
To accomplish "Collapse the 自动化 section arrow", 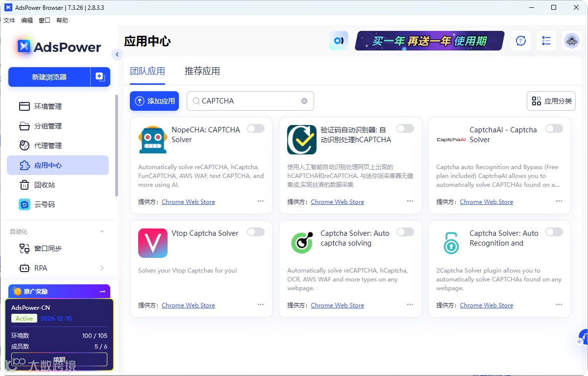I will click(x=102, y=232).
